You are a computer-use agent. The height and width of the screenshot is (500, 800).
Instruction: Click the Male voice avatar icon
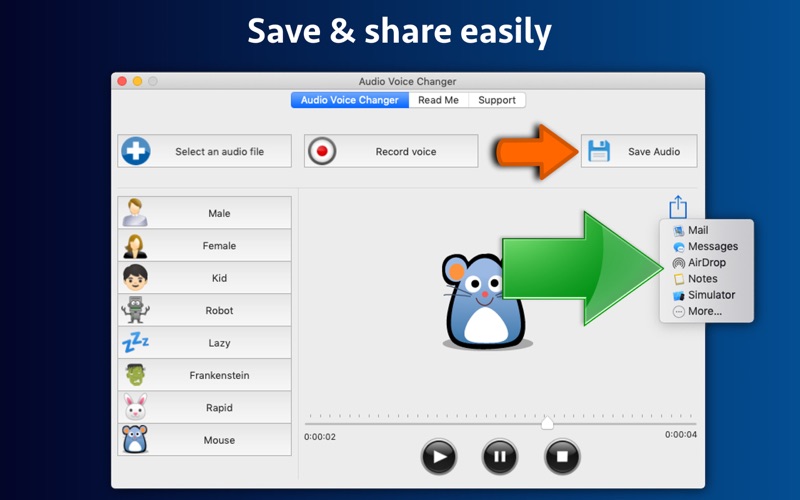pyautogui.click(x=135, y=213)
